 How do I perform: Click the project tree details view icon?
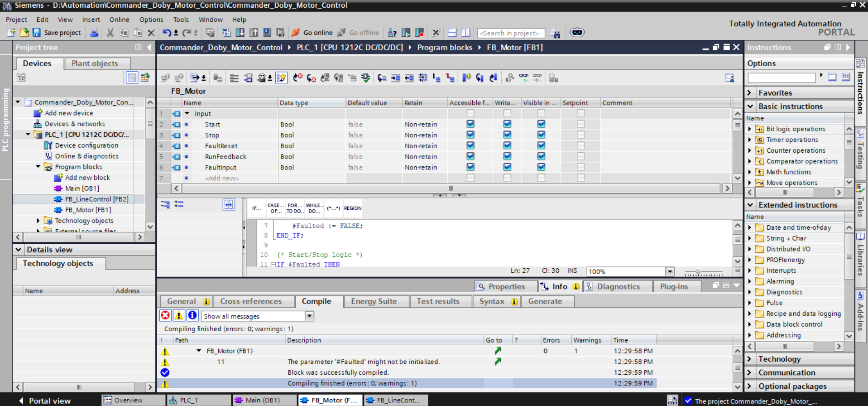(x=132, y=77)
